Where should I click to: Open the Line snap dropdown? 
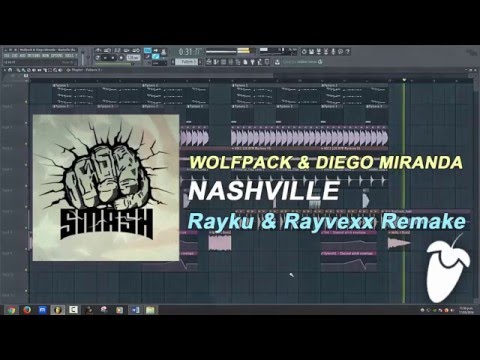coord(159,63)
